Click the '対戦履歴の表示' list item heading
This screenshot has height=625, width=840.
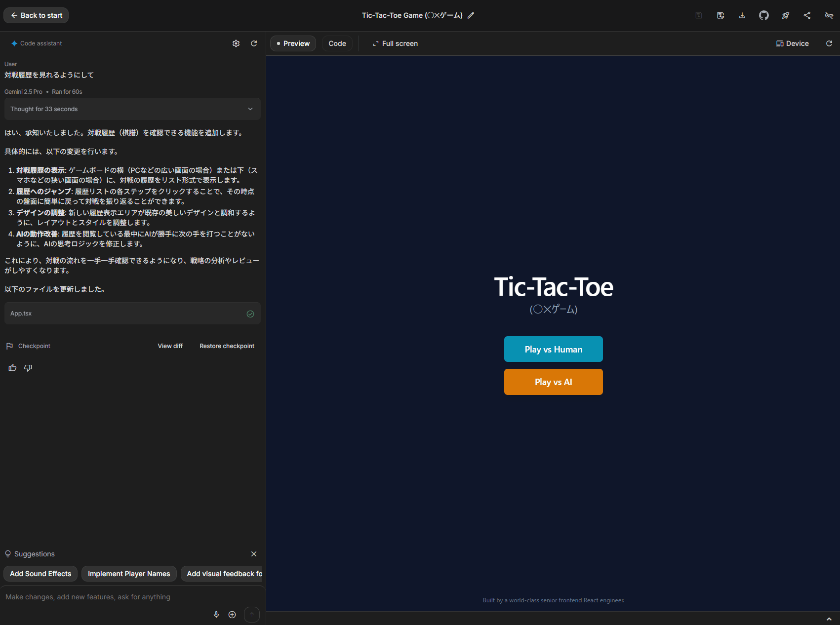pyautogui.click(x=40, y=170)
